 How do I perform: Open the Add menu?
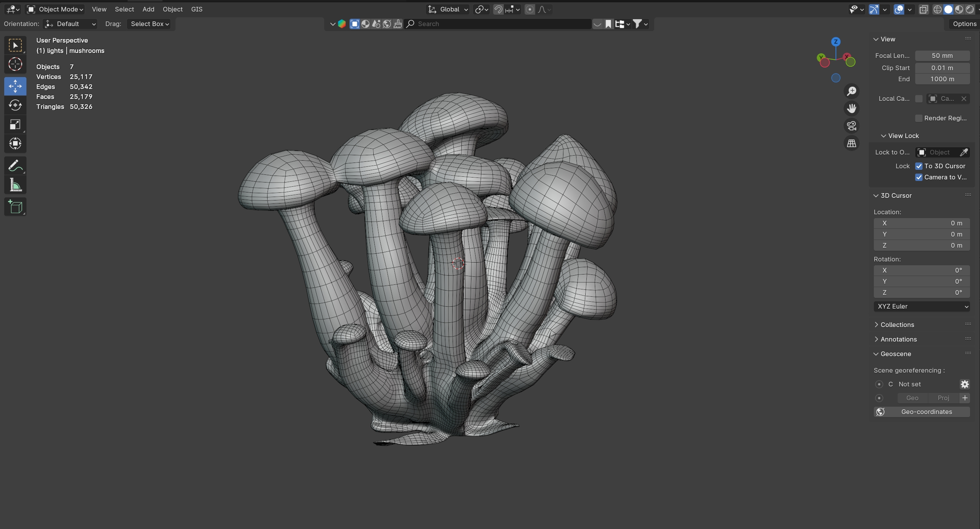(x=148, y=9)
